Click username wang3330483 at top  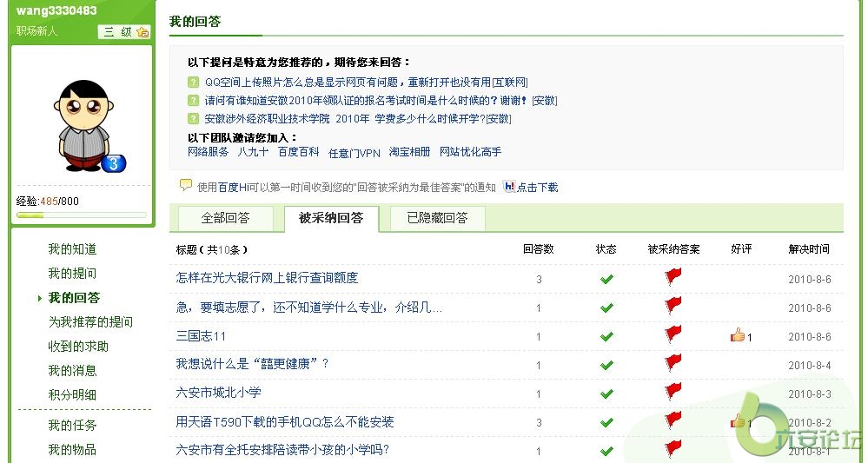point(56,10)
